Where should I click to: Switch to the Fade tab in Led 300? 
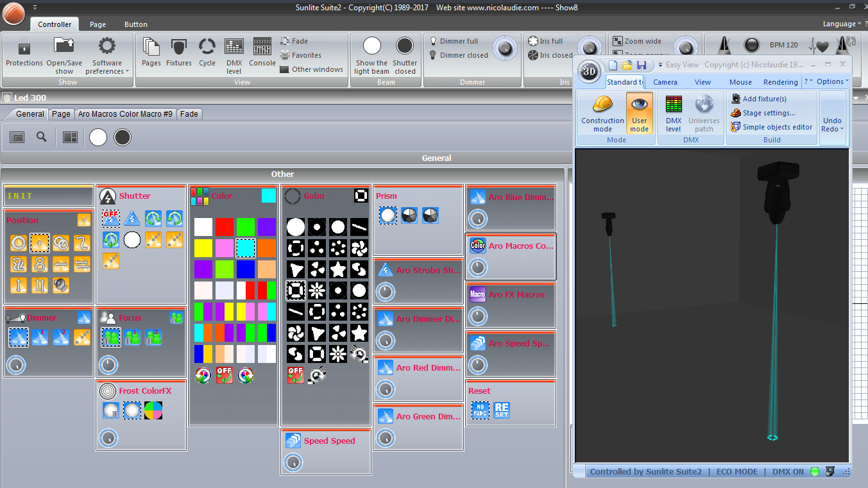(x=189, y=114)
